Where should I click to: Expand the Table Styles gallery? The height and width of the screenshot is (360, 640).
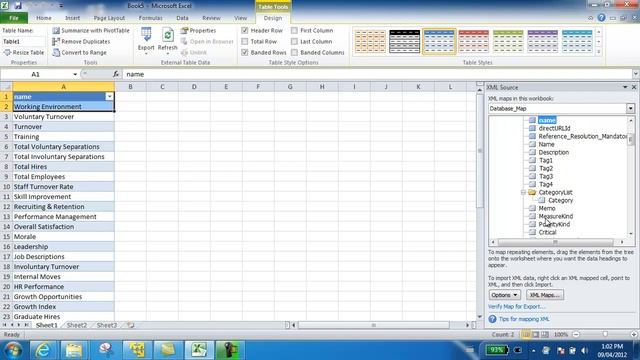click(599, 52)
